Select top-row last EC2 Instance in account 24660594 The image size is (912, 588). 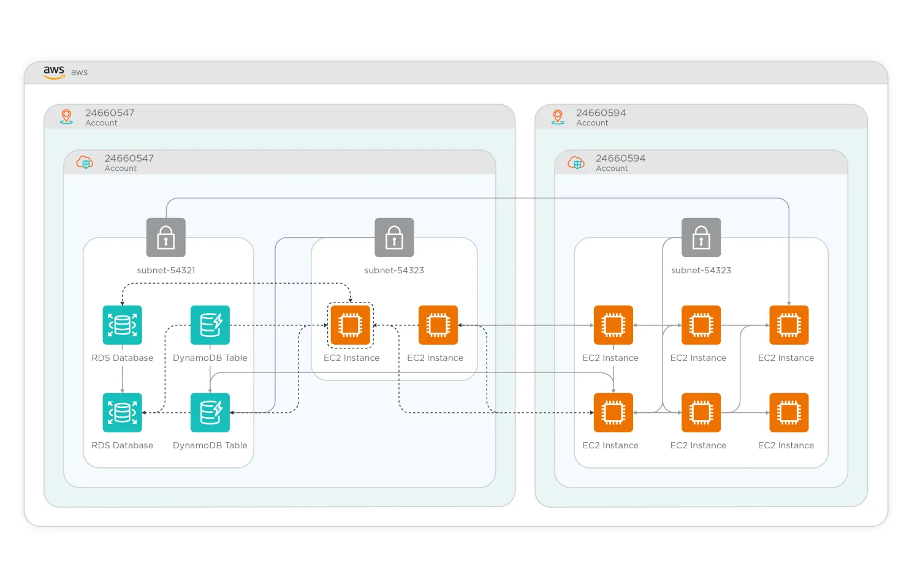789,325
